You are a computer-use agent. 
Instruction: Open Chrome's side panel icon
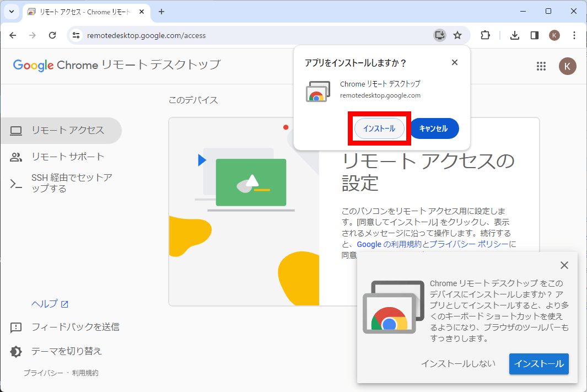pyautogui.click(x=534, y=35)
